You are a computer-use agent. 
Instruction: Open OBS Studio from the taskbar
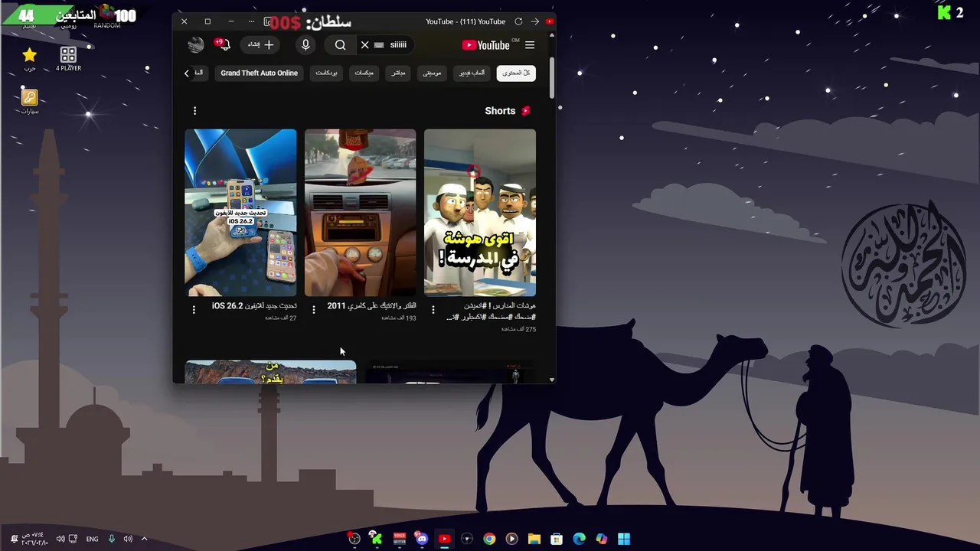354,539
